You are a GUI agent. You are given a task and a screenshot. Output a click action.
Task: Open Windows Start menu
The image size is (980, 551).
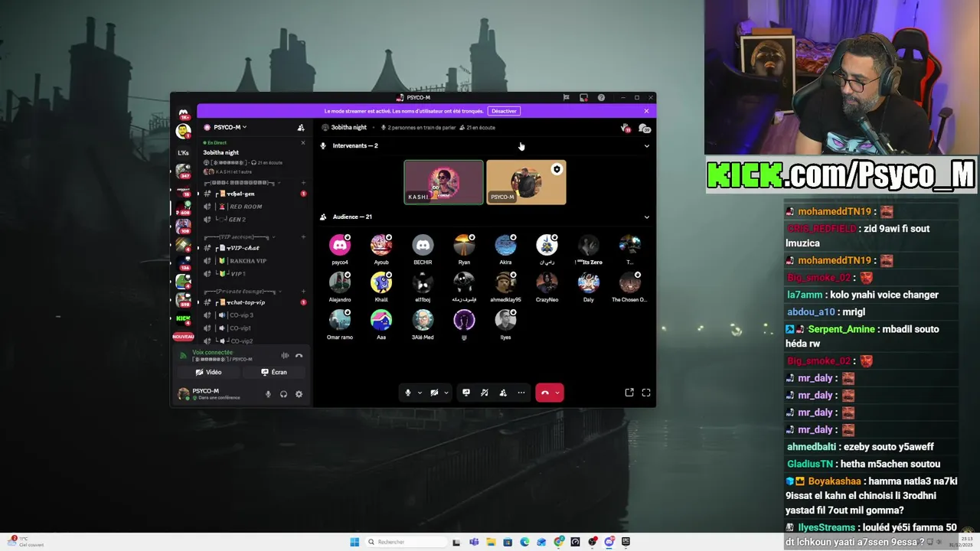(x=354, y=542)
